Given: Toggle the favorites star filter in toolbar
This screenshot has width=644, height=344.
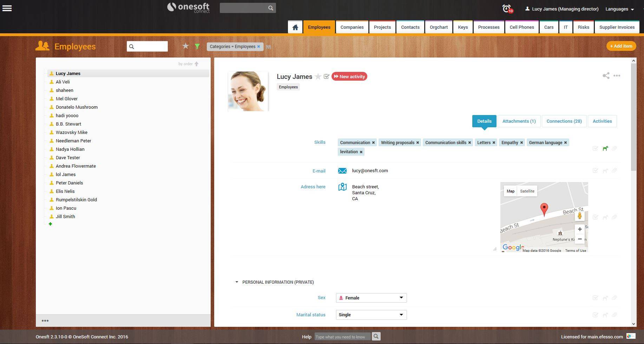Looking at the screenshot, I should pyautogui.click(x=186, y=46).
